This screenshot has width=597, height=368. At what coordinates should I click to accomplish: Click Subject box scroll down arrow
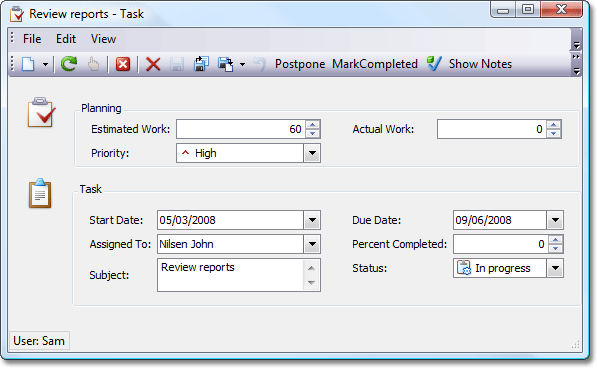[x=311, y=283]
